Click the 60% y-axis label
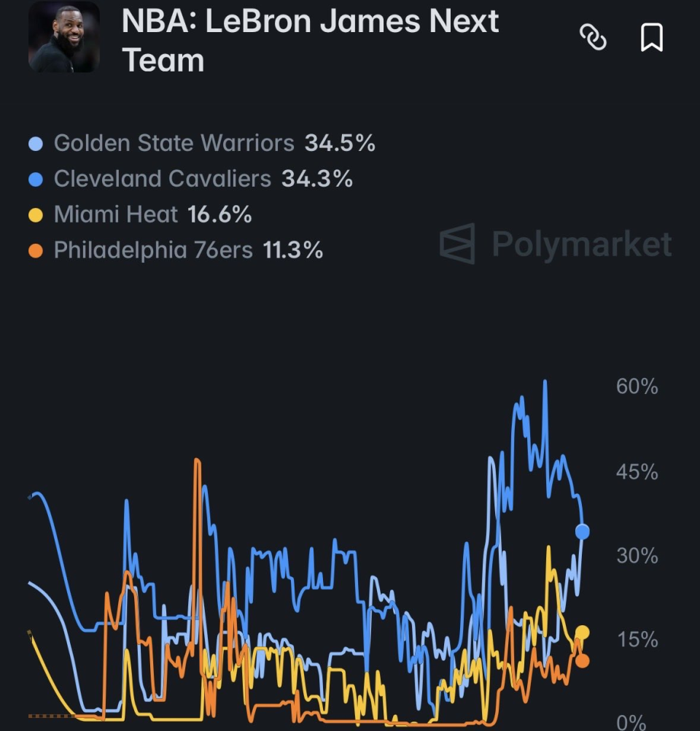The height and width of the screenshot is (731, 700). [x=637, y=387]
